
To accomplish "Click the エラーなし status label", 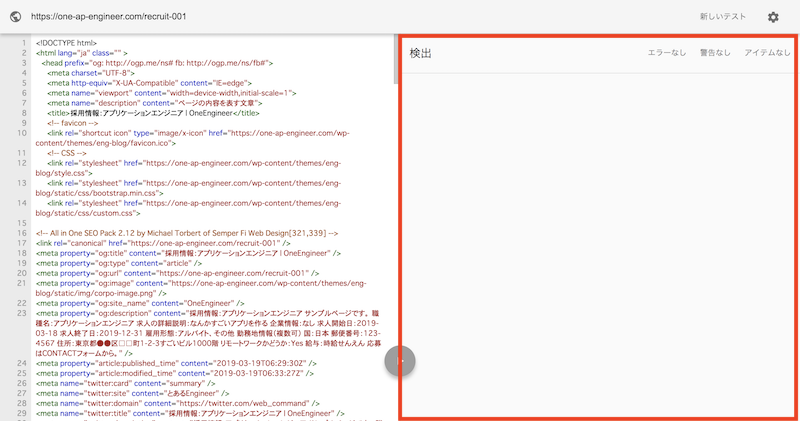I will pos(667,53).
